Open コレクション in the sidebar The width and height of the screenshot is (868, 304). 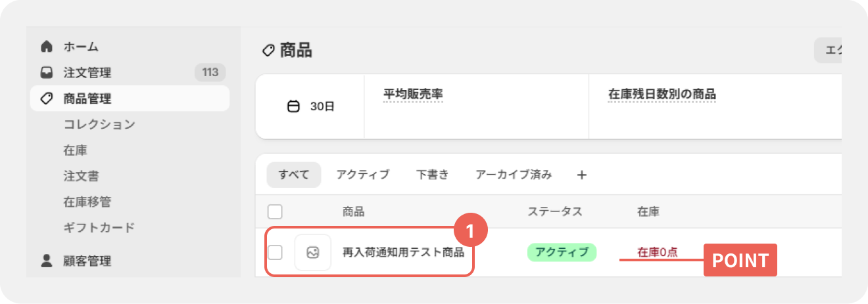pyautogui.click(x=99, y=124)
